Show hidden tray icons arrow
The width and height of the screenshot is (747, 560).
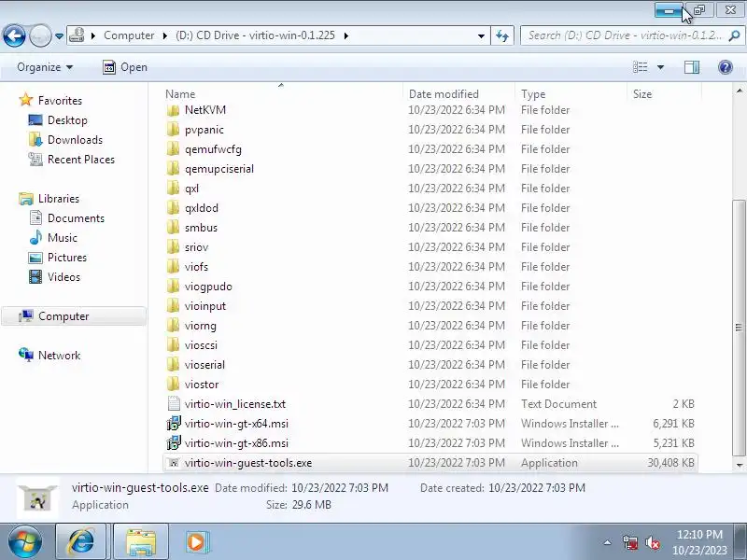point(607,542)
